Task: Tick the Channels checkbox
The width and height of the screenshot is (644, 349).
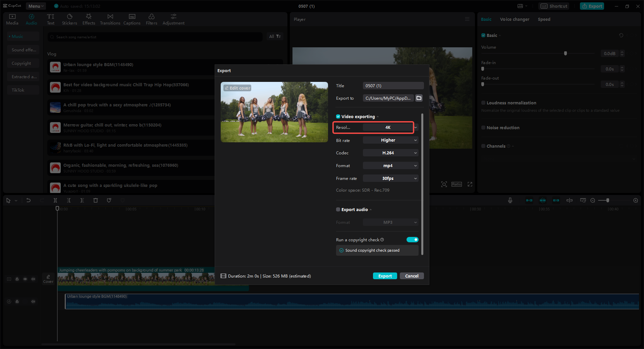Action: pos(483,146)
